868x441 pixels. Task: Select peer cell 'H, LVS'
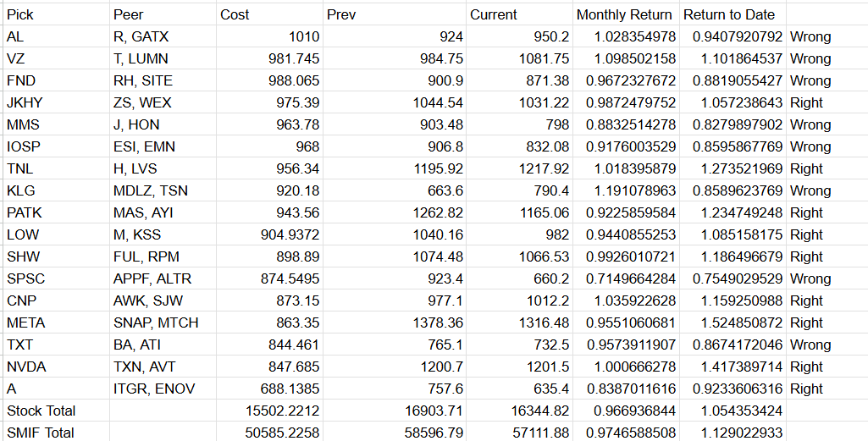pyautogui.click(x=163, y=168)
